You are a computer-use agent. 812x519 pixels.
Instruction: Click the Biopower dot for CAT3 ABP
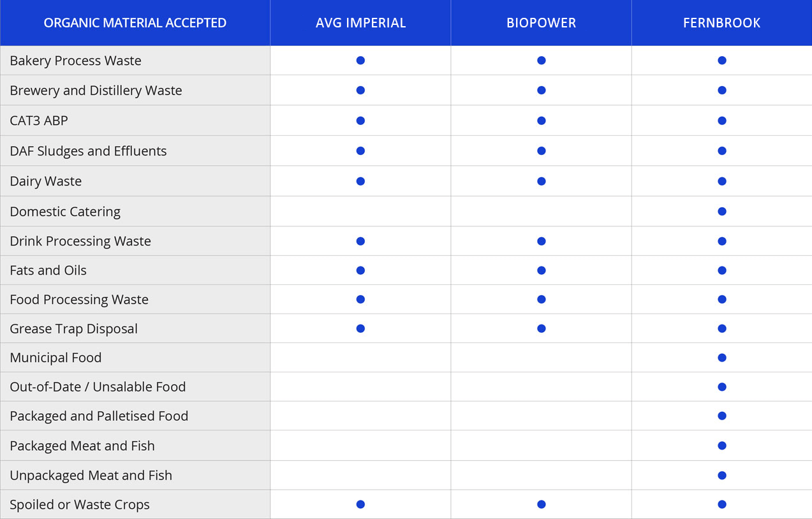542,121
